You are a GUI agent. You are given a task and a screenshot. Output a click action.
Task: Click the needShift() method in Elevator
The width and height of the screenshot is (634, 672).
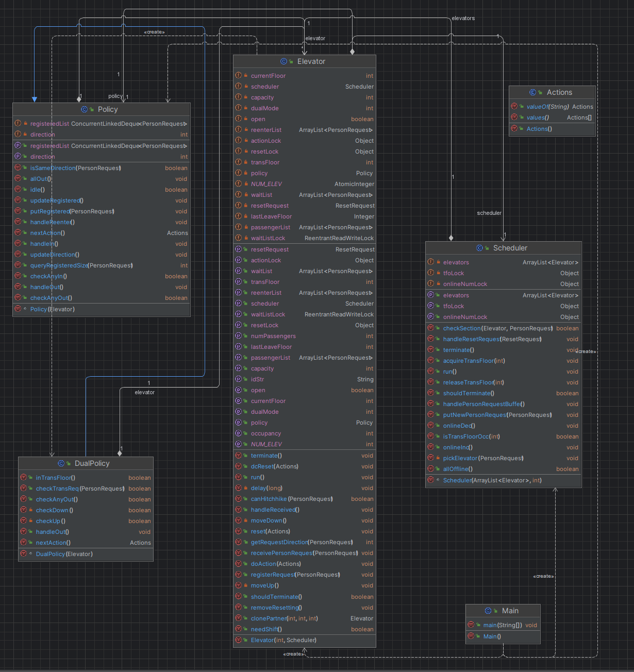[305, 629]
